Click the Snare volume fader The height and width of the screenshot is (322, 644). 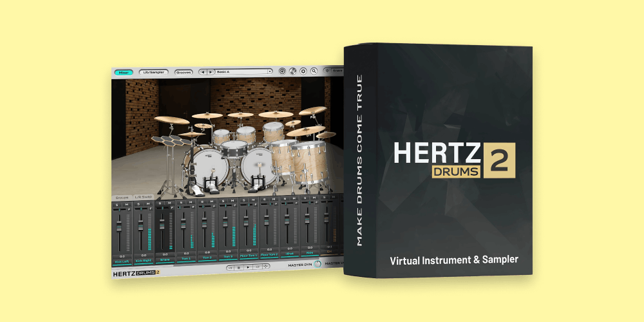click(162, 224)
